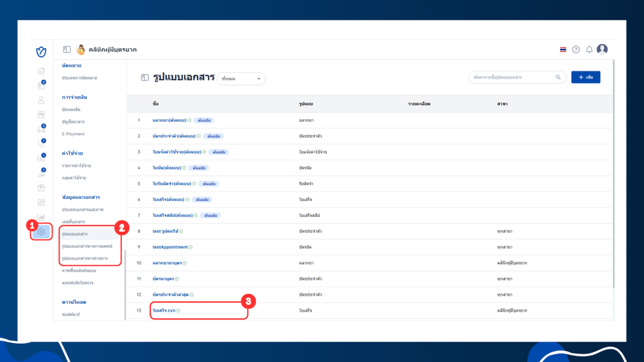The height and width of the screenshot is (362, 644).
Task: Open testAppointment template link
Action: [170, 247]
